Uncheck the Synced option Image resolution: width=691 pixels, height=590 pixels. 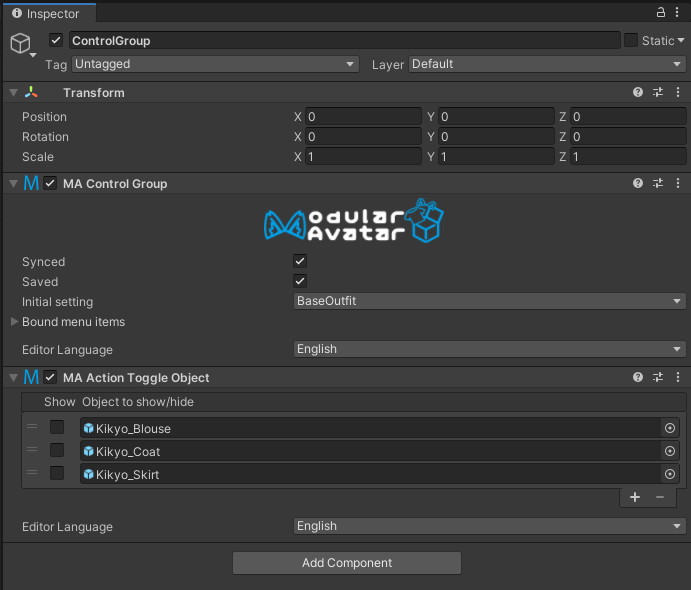coord(300,261)
